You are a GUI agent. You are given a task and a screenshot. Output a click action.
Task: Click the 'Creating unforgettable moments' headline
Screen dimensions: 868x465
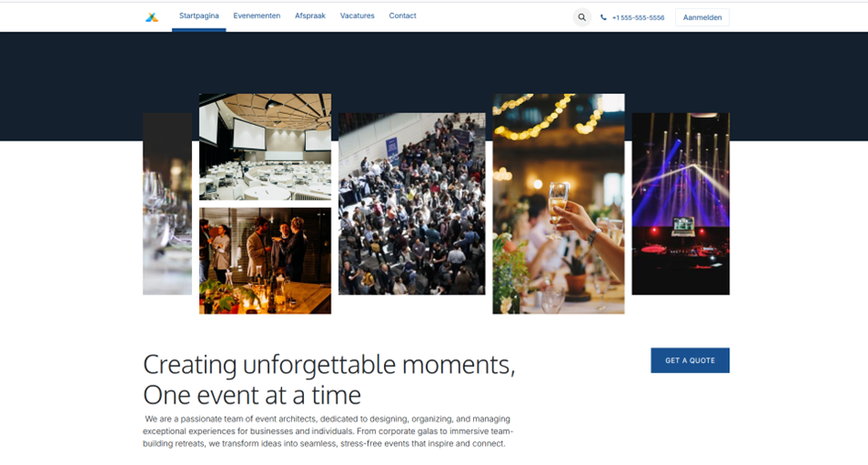coord(329,380)
